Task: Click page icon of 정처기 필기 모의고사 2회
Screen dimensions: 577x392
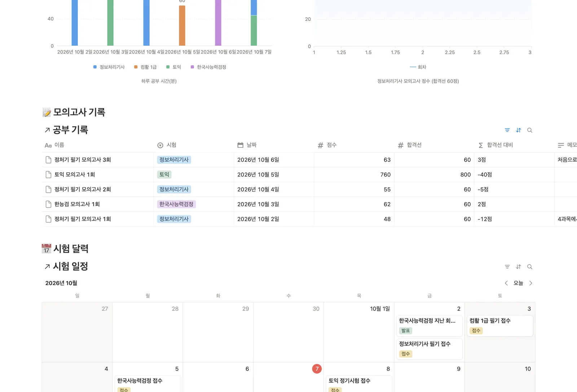Action: [48, 189]
